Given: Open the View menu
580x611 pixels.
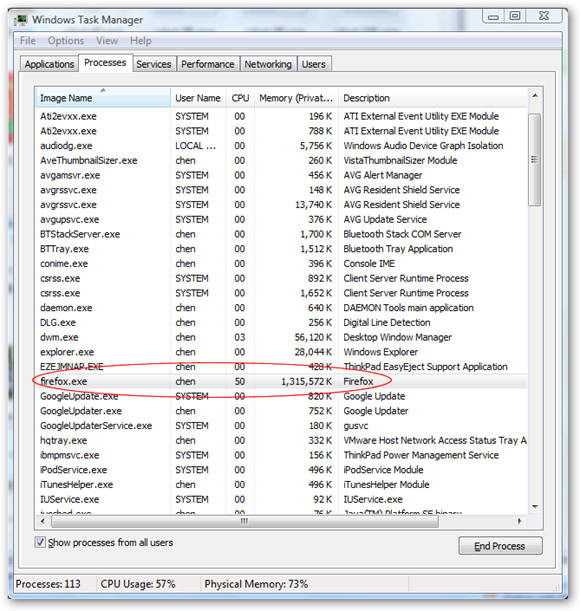Looking at the screenshot, I should pyautogui.click(x=107, y=41).
